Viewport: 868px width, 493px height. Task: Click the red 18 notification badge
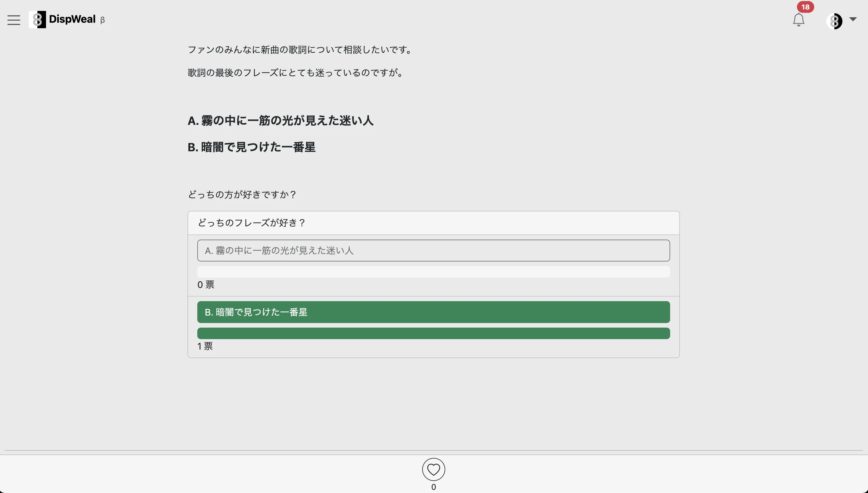tap(805, 7)
